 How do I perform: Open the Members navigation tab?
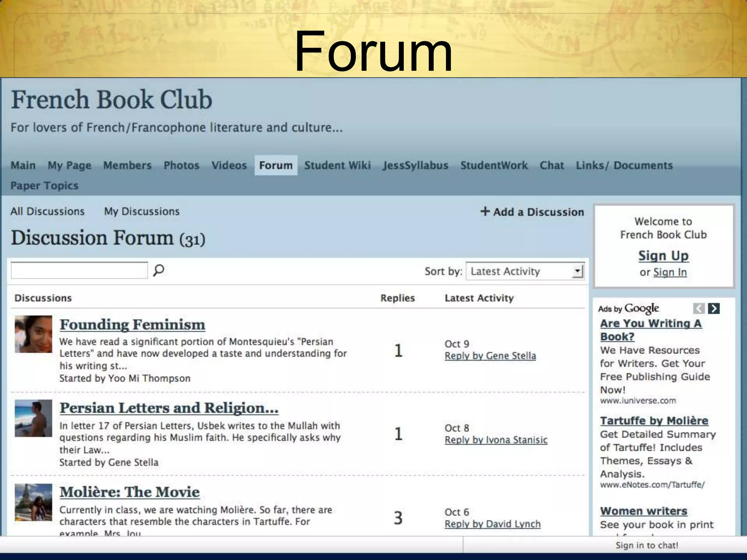[127, 166]
